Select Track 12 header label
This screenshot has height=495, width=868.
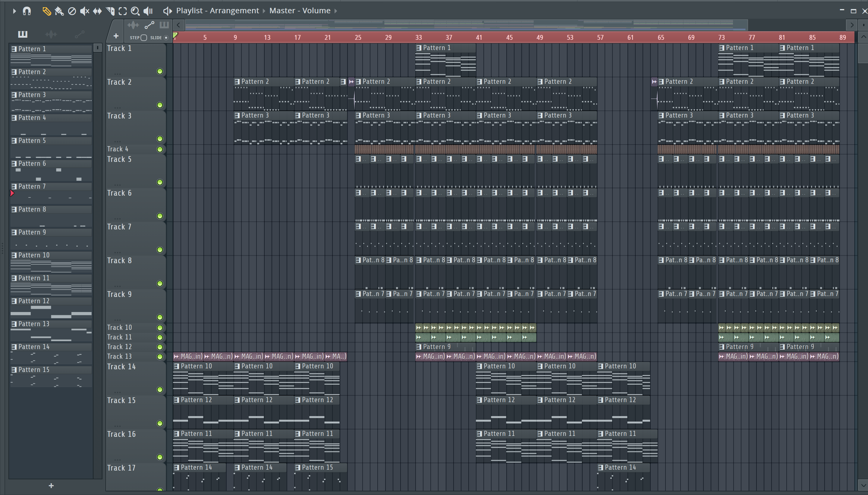[x=119, y=347]
